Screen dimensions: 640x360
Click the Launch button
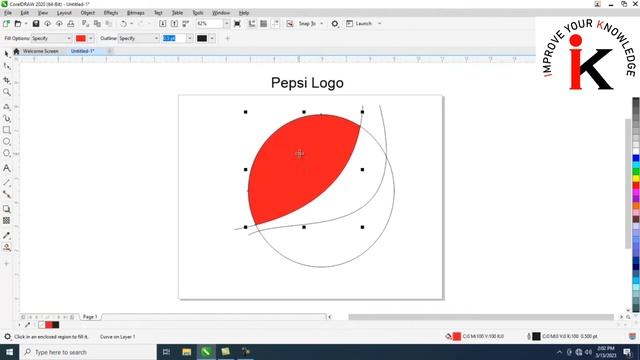click(x=360, y=24)
